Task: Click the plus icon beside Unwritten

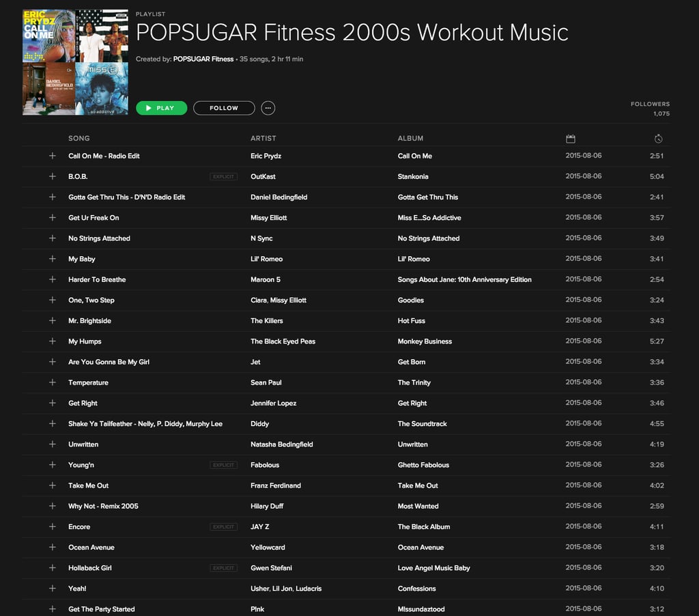Action: click(52, 445)
